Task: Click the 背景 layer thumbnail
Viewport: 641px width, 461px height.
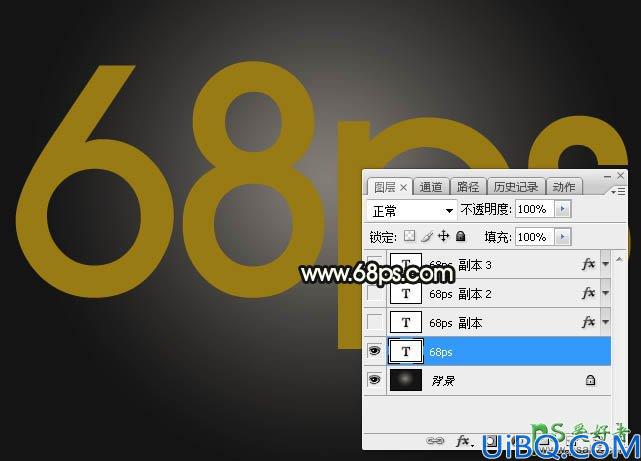Action: 406,380
